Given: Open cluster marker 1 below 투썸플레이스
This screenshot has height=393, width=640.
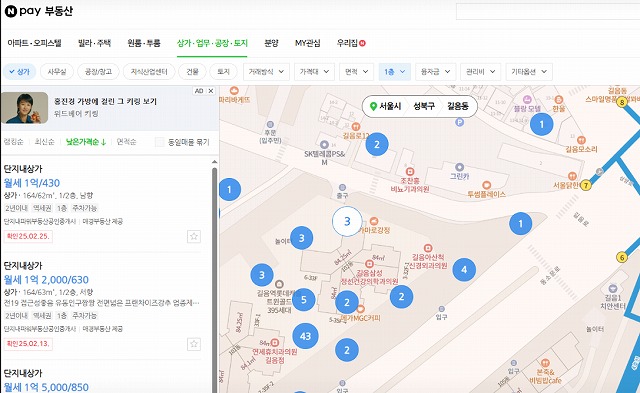Looking at the screenshot, I should point(520,224).
